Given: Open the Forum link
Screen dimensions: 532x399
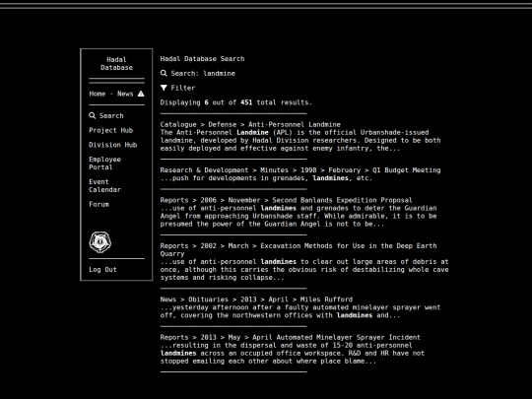Looking at the screenshot, I should pyautogui.click(x=100, y=204).
